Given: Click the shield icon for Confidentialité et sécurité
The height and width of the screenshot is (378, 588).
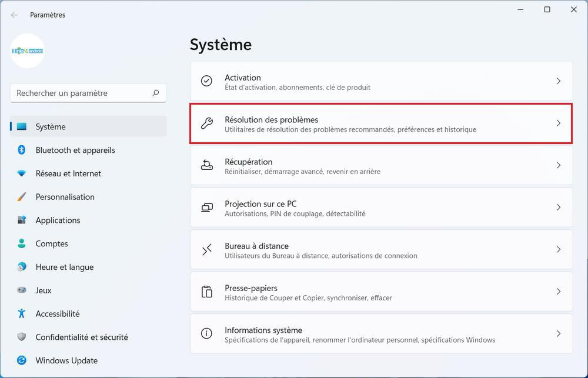Looking at the screenshot, I should pos(22,337).
